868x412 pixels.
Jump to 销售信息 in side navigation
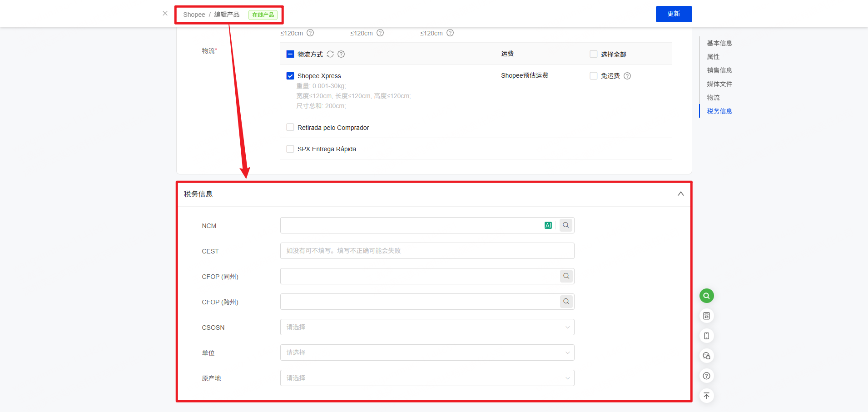pos(719,70)
